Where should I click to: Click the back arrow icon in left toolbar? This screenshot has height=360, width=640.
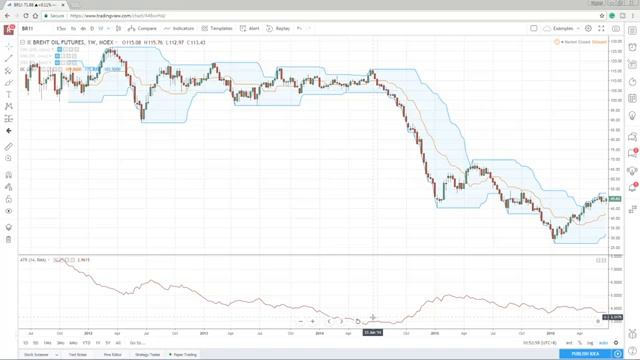point(9,131)
